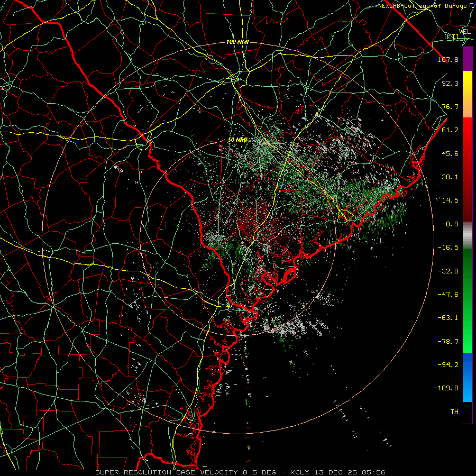Click the 61.2 legend value
The height and width of the screenshot is (476, 476).
pyautogui.click(x=450, y=130)
